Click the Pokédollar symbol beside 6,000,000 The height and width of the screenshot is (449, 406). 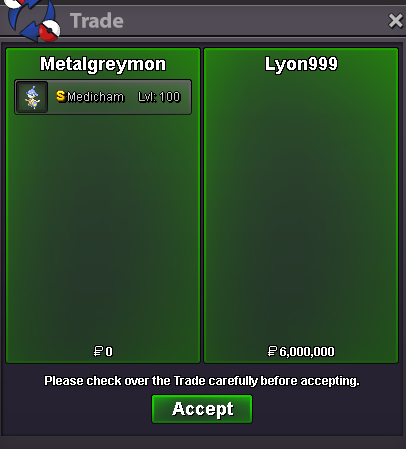click(x=272, y=351)
